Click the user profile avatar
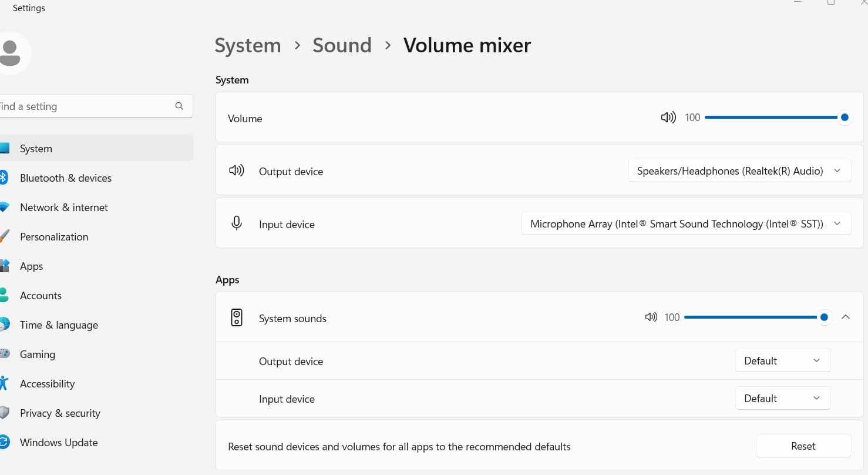This screenshot has height=475, width=868. [11, 53]
